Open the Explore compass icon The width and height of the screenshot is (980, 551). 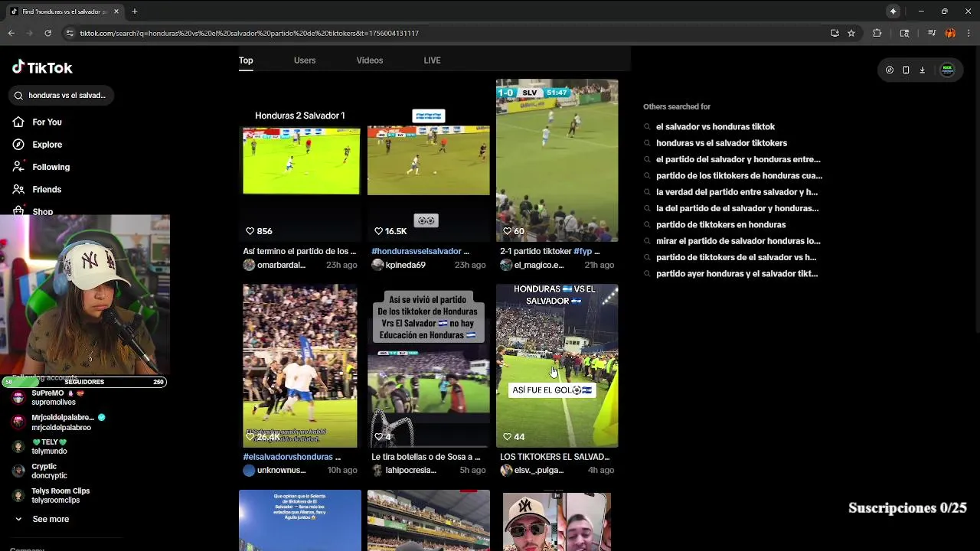[18, 144]
